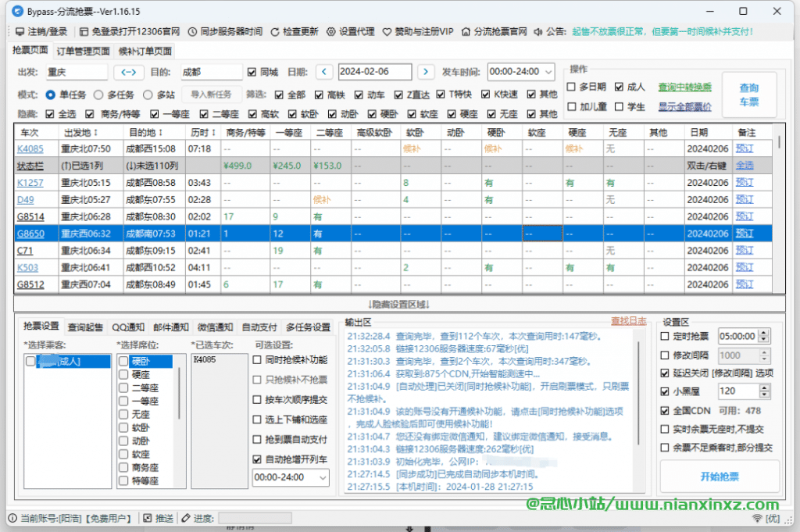Open the 微信通知 tab

[x=216, y=327]
